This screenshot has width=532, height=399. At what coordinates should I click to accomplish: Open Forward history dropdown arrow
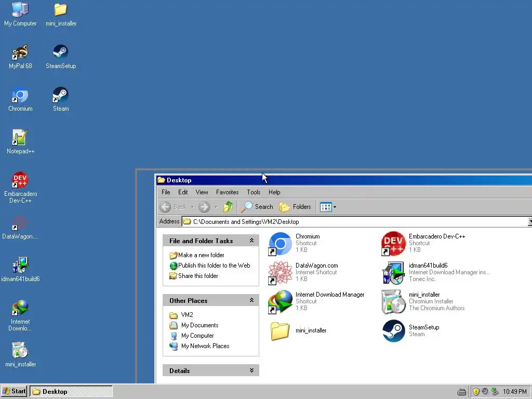pos(216,207)
